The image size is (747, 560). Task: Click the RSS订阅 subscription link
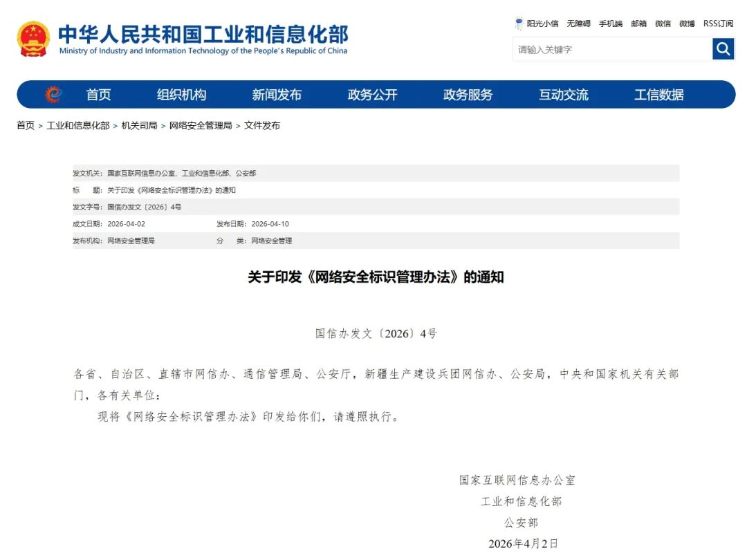coord(718,24)
